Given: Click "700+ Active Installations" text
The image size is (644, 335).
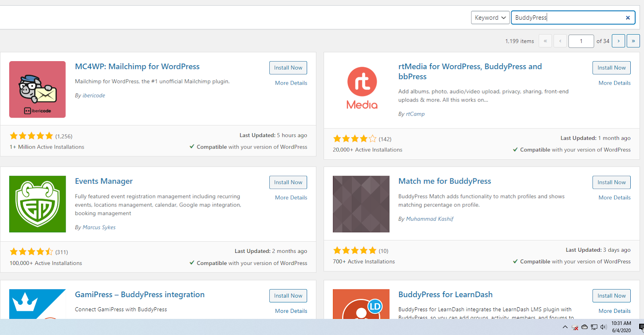Looking at the screenshot, I should [x=364, y=262].
